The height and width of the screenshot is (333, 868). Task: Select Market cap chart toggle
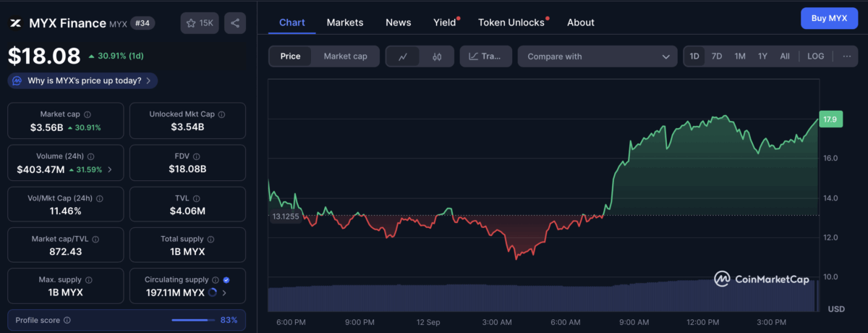pyautogui.click(x=345, y=56)
